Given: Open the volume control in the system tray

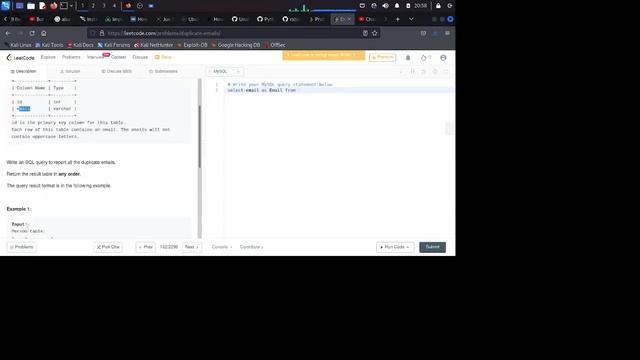Looking at the screenshot, I should 385,6.
